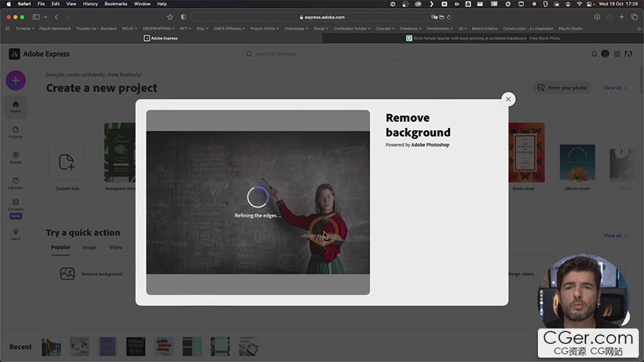Open the Window menu
The width and height of the screenshot is (644, 362).
[x=142, y=4]
